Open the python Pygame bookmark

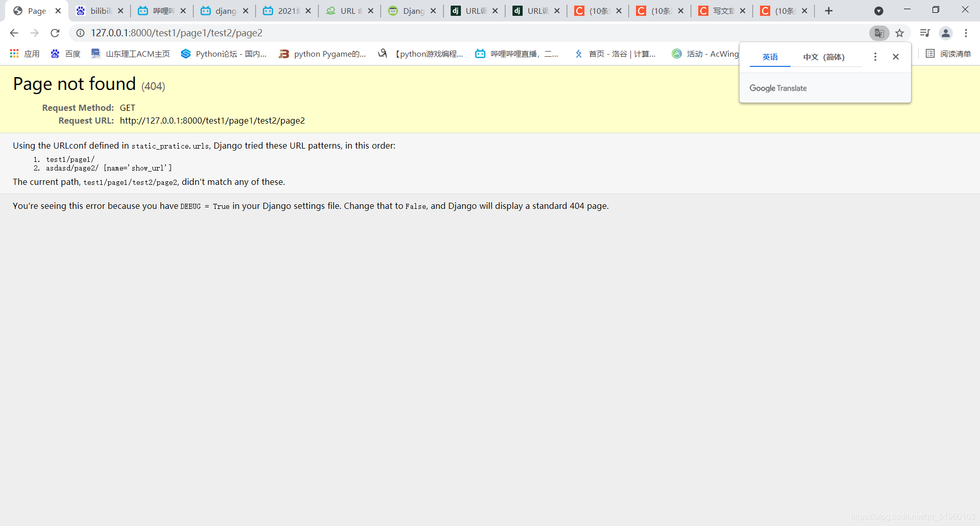click(322, 54)
